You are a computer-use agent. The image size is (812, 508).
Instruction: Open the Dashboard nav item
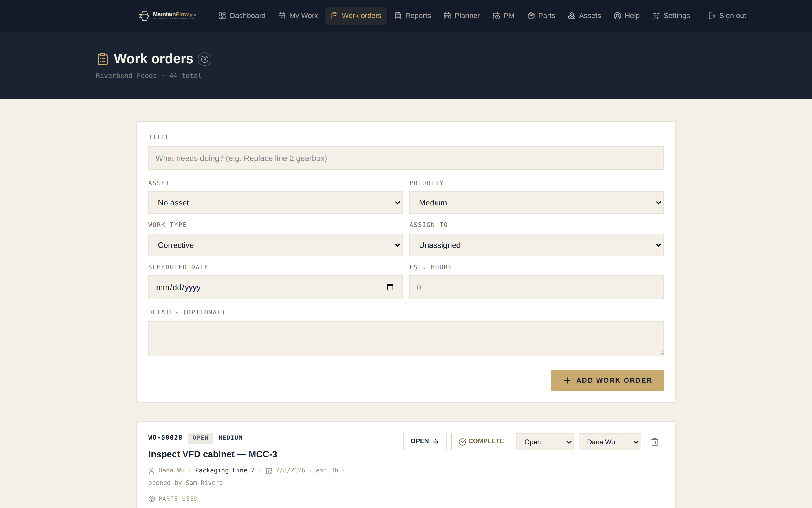(242, 16)
